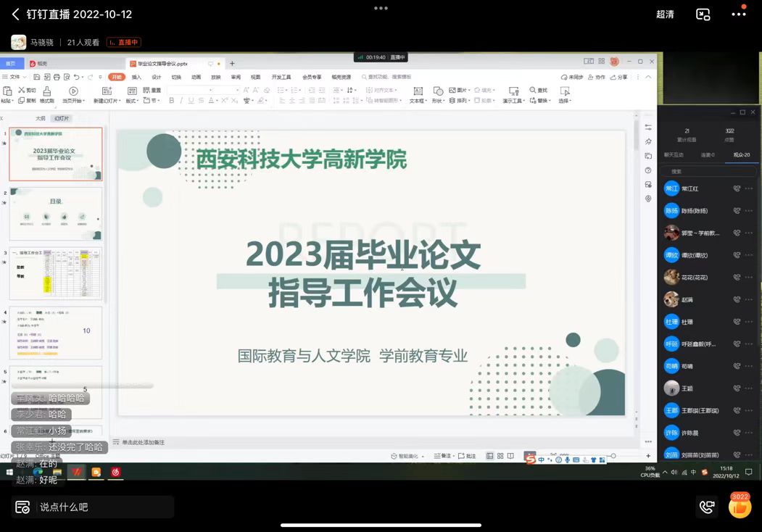Viewport: 762px width, 532px height.
Task: Click the Find (查找) magnifier icon
Action: (x=534, y=91)
